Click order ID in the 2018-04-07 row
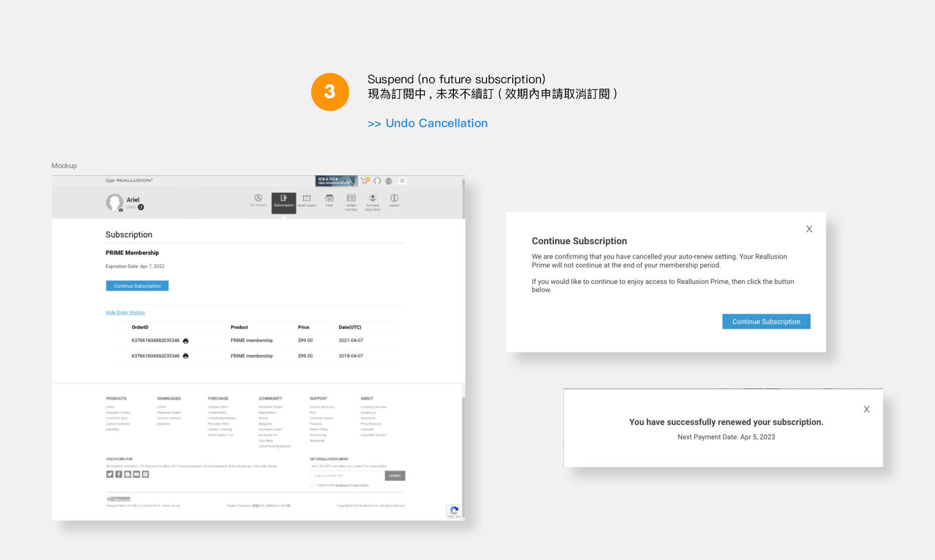This screenshot has height=560, width=935. tap(155, 356)
